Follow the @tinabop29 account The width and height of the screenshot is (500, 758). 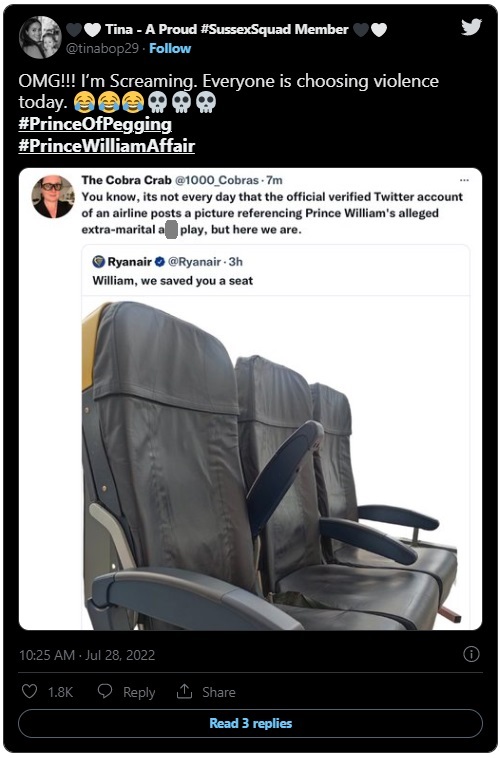click(170, 48)
